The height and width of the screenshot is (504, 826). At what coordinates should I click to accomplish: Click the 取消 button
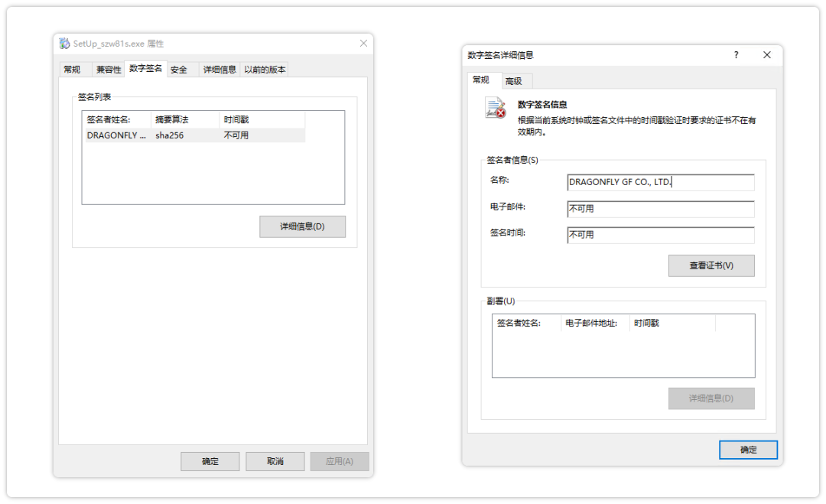(275, 461)
